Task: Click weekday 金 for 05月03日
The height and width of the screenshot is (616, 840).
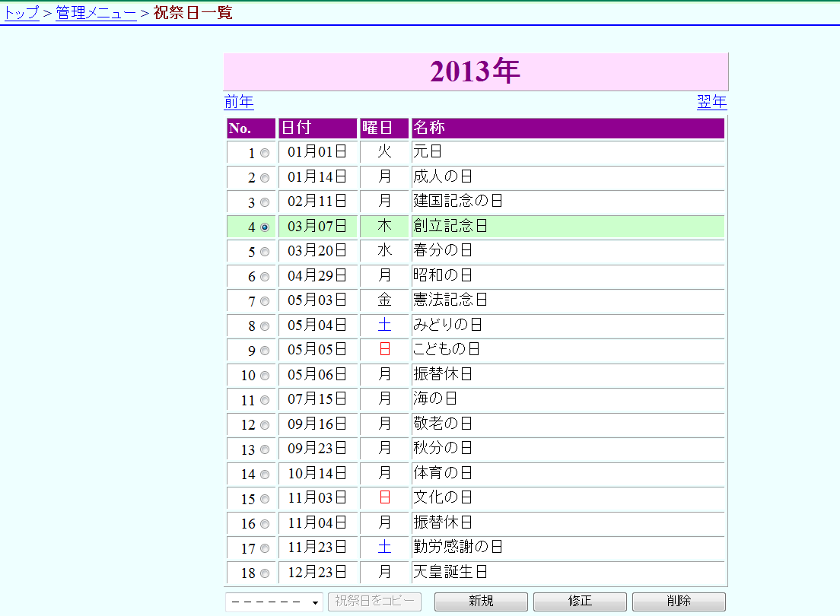Action: pyautogui.click(x=385, y=300)
